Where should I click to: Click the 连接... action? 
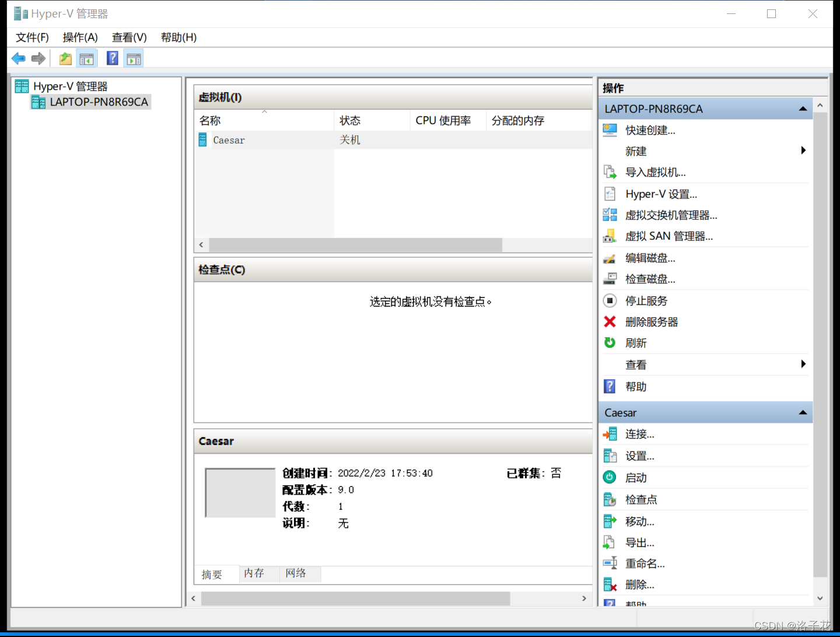pyautogui.click(x=640, y=434)
